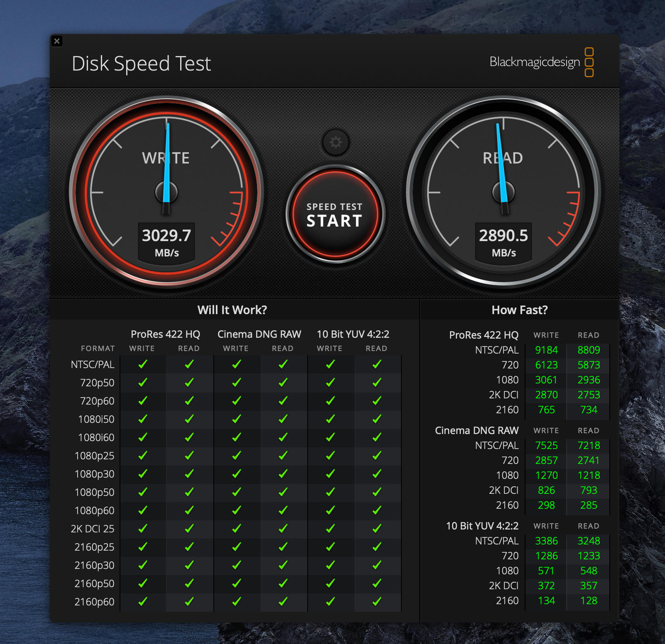Viewport: 665px width, 644px height.
Task: Start the speed test
Action: point(335,214)
